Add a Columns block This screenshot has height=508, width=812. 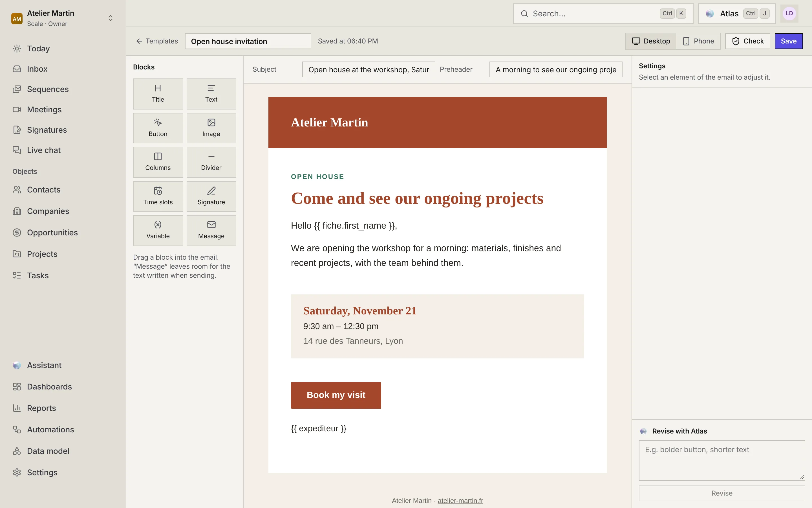pyautogui.click(x=158, y=162)
